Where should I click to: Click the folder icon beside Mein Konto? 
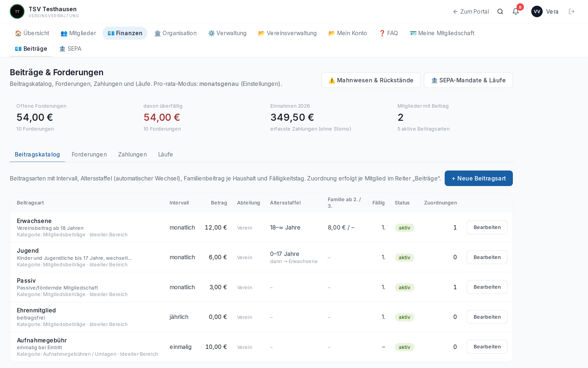click(332, 33)
